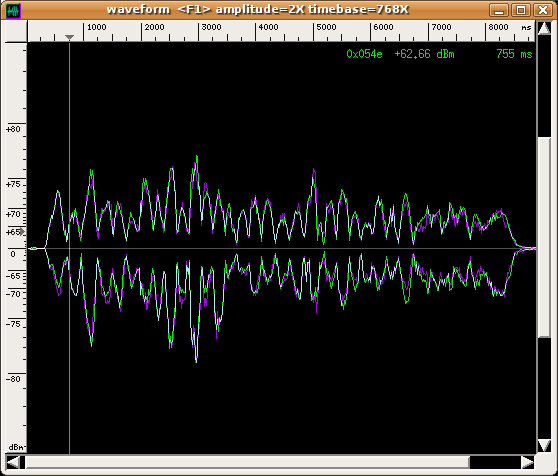Click the 1000 ms mark on time ruler
This screenshot has height=476, width=558.
coord(96,27)
